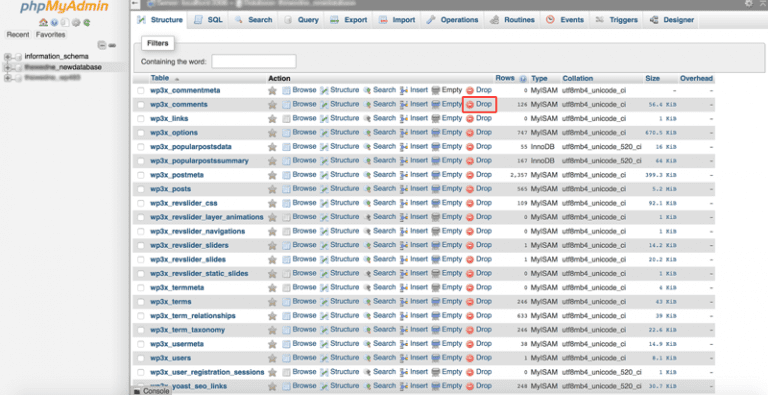Screen dimensions: 768x395
Task: Add wp3x_users to favorites star
Action: 272,358
